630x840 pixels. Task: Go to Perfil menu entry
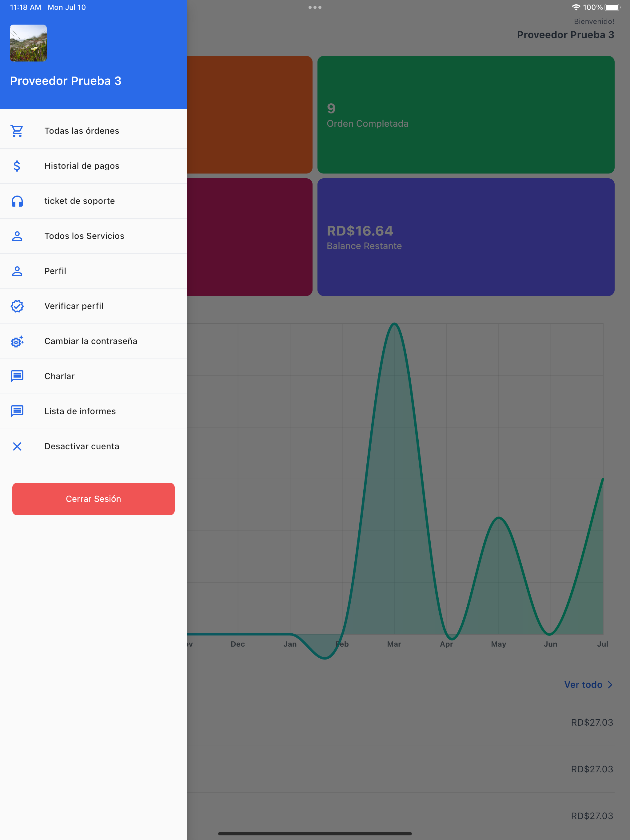pyautogui.click(x=94, y=271)
